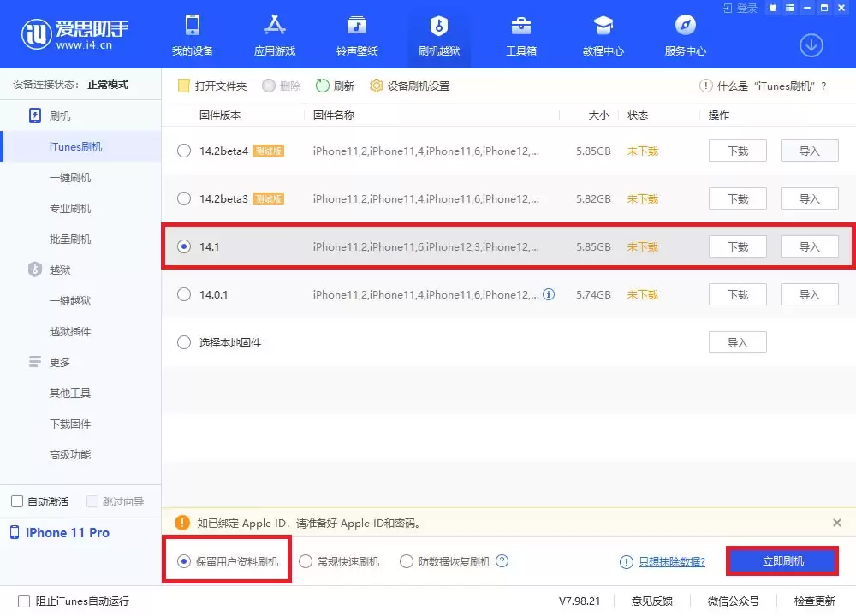Click 下载 for firmware 14.1

(x=738, y=246)
